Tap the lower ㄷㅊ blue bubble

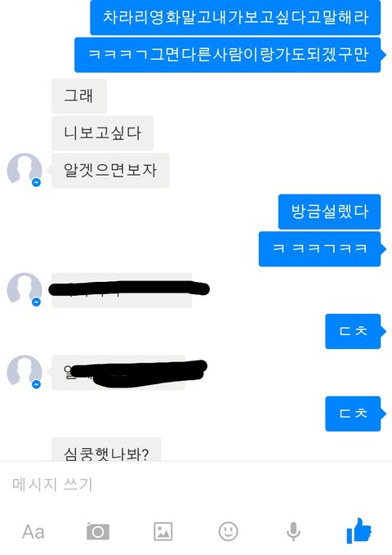click(353, 414)
